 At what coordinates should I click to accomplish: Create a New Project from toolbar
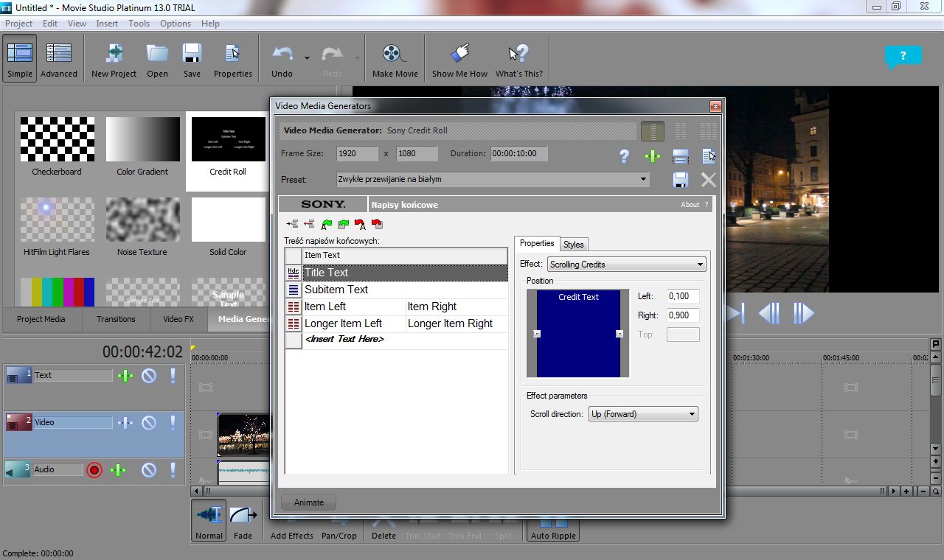114,59
